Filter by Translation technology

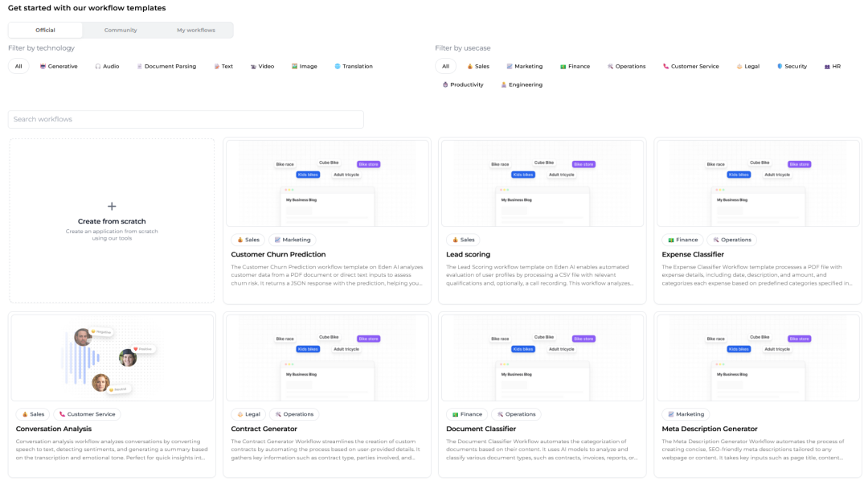point(354,67)
